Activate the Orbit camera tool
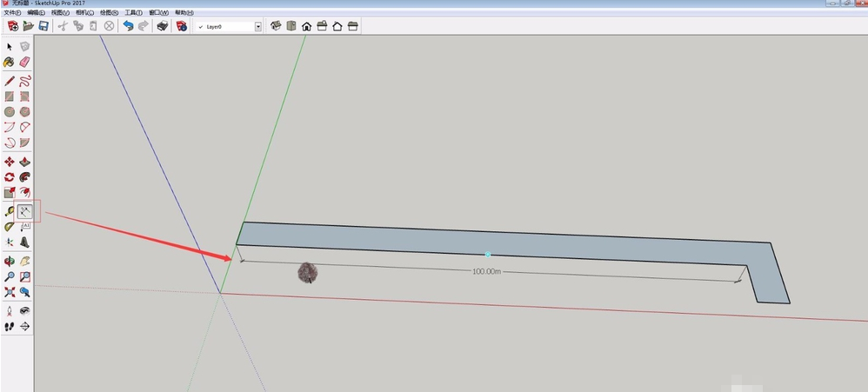Image resolution: width=868 pixels, height=392 pixels. point(10,261)
